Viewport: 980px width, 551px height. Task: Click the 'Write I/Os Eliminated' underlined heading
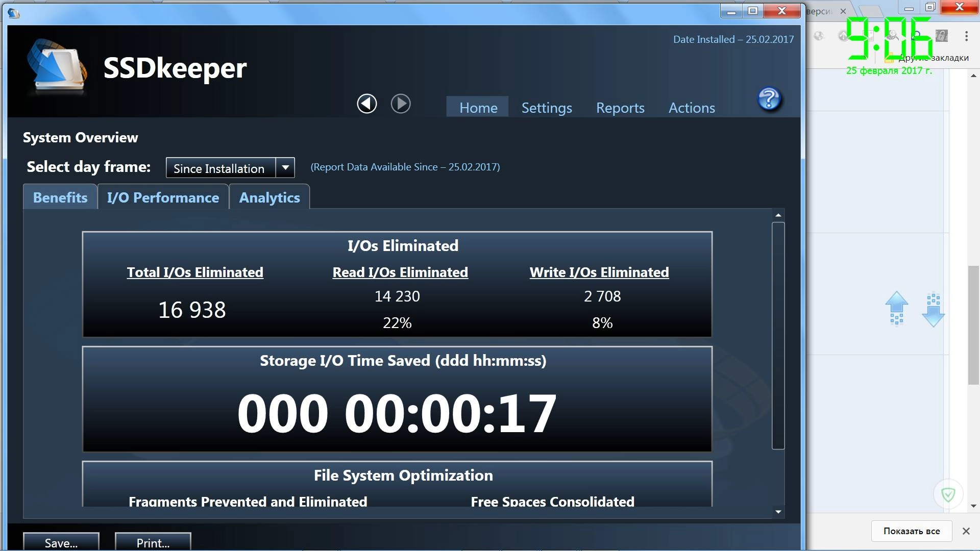[x=599, y=272]
